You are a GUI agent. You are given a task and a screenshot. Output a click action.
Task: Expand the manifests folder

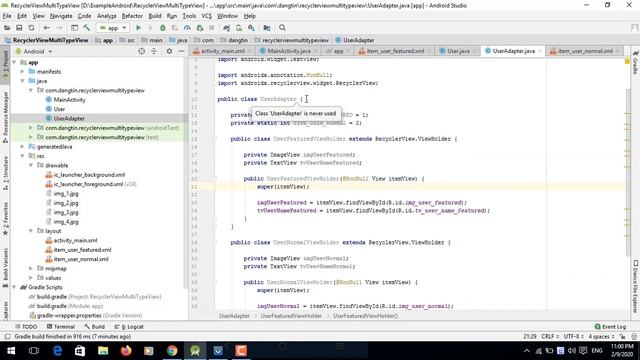(22, 72)
